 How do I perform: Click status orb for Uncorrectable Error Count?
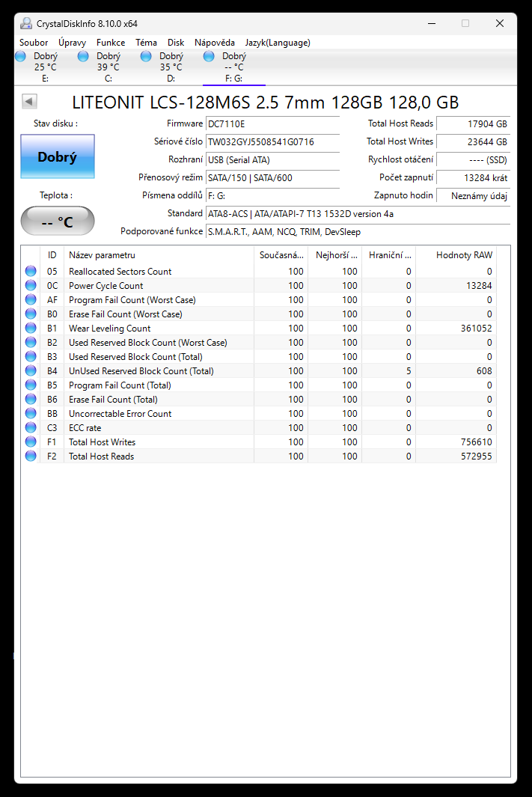click(x=31, y=413)
